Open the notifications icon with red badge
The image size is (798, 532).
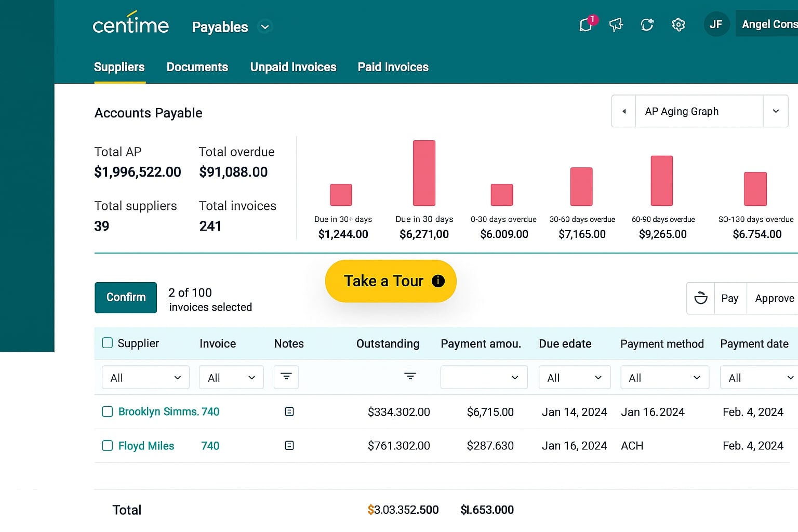pos(587,24)
